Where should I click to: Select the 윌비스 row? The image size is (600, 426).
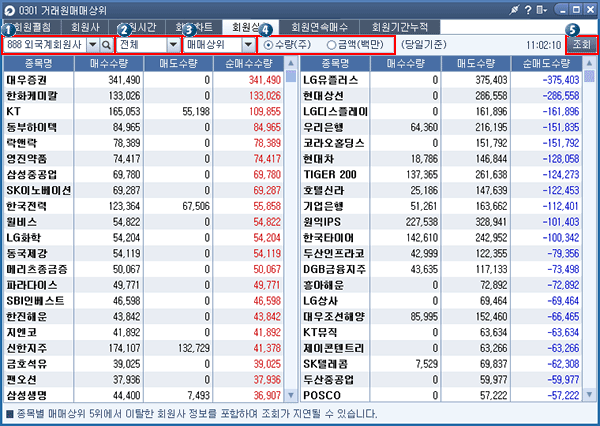coord(144,222)
